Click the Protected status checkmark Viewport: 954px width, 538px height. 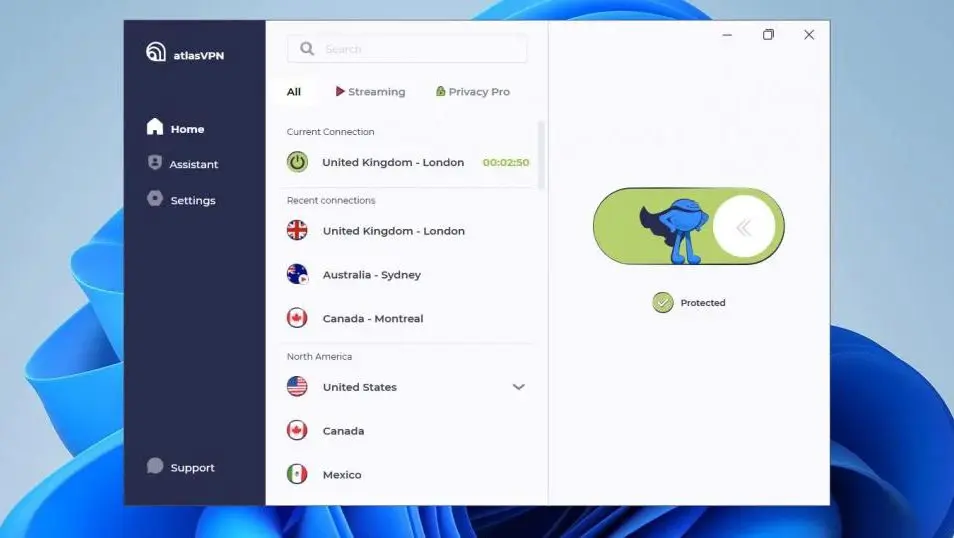663,302
